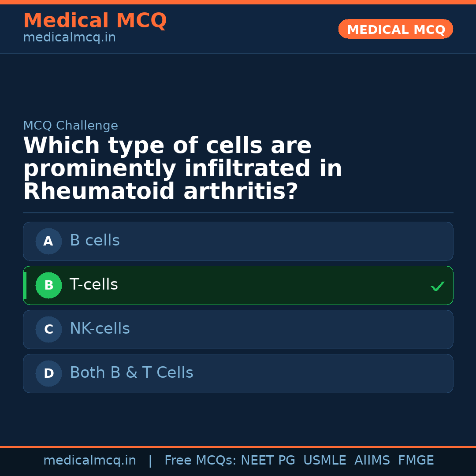Choose the "B cells" answer text
Viewport: 476px width, 476px height.
[x=95, y=241]
